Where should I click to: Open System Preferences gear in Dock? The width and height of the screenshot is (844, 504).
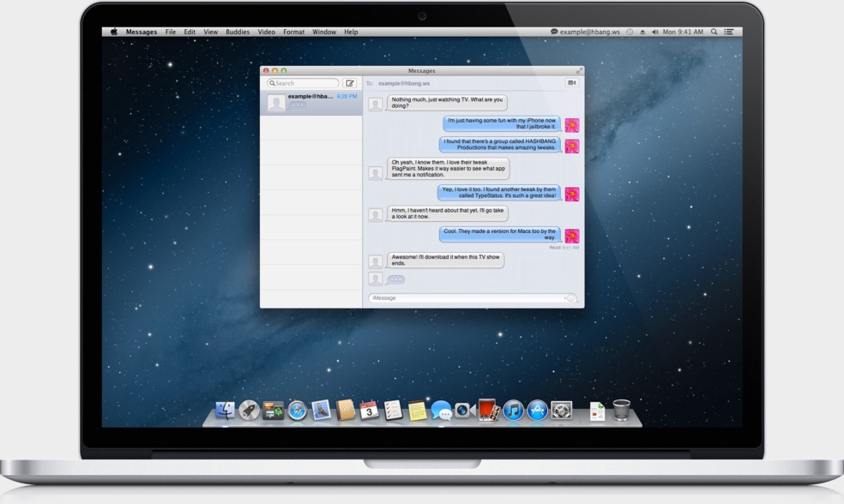pyautogui.click(x=562, y=411)
